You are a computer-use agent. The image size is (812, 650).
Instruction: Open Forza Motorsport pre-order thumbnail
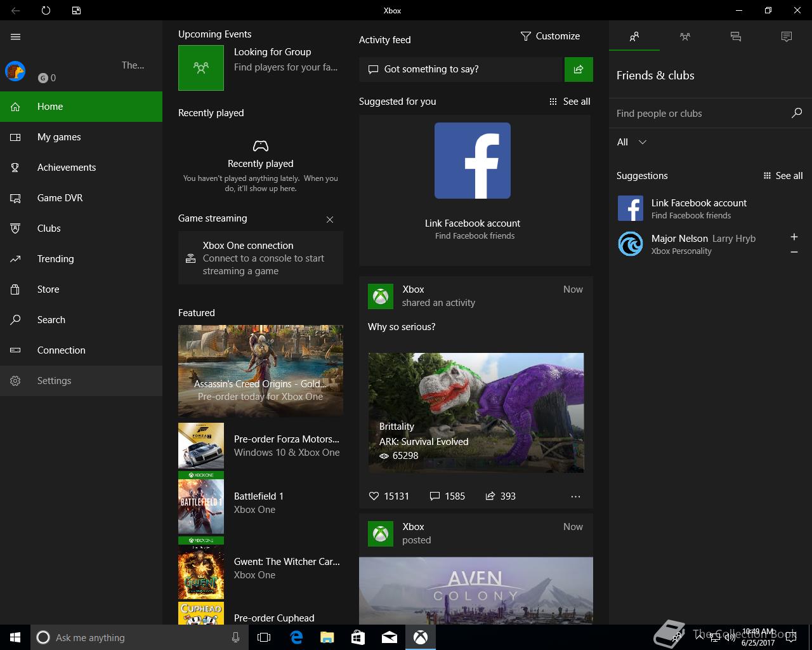point(201,446)
